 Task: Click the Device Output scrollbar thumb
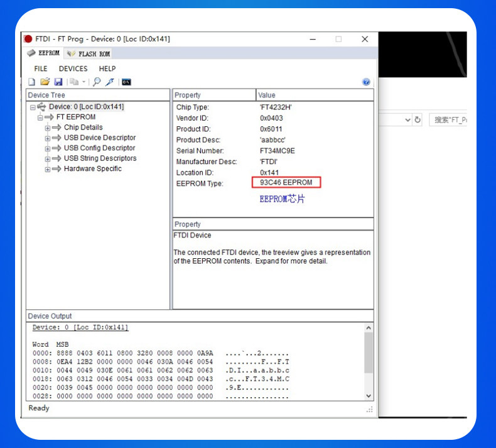tap(369, 352)
